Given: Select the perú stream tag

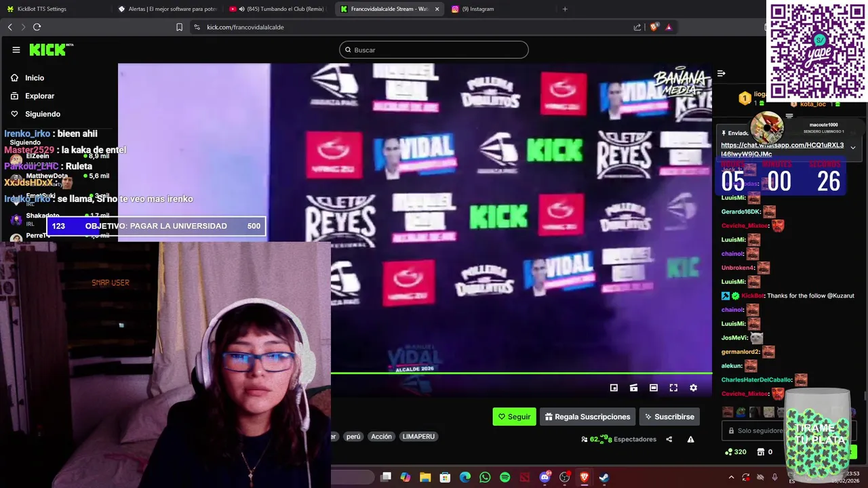Looking at the screenshot, I should pyautogui.click(x=353, y=436).
